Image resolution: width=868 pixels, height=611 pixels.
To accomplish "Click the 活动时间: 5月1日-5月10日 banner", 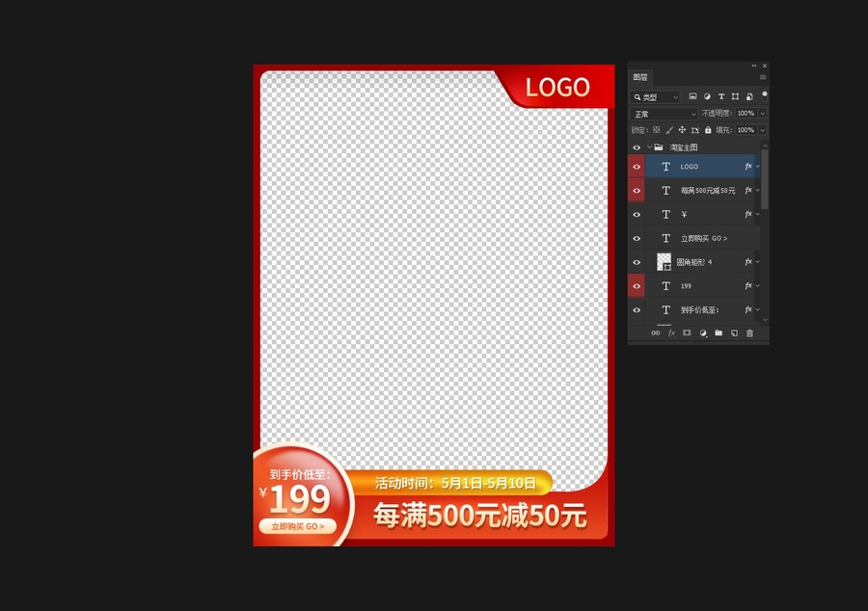I will (x=455, y=483).
